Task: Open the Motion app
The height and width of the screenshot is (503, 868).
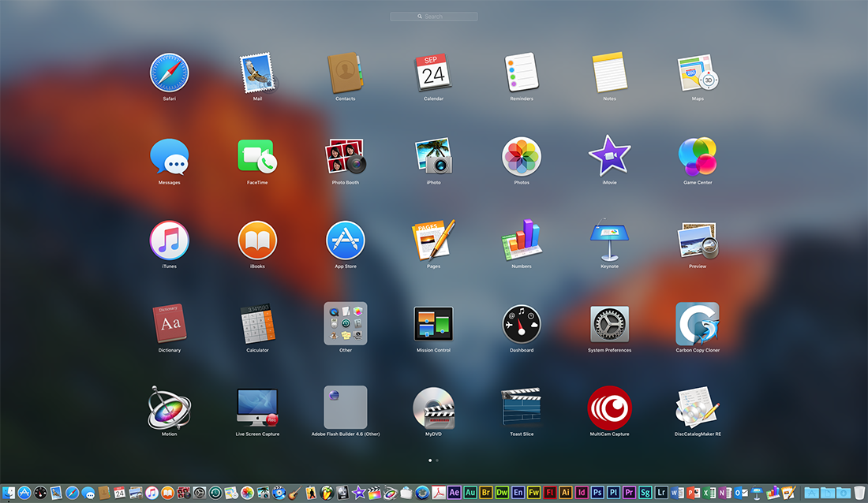Action: tap(169, 408)
